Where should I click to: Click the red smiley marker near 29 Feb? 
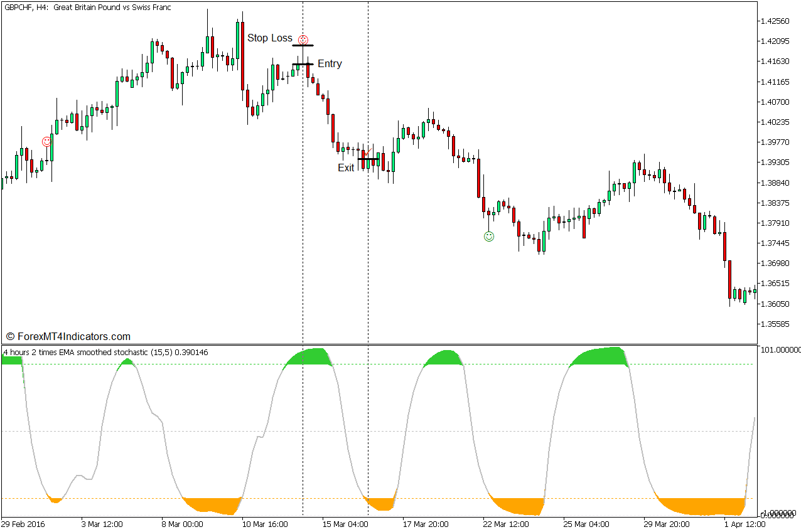pyautogui.click(x=46, y=142)
